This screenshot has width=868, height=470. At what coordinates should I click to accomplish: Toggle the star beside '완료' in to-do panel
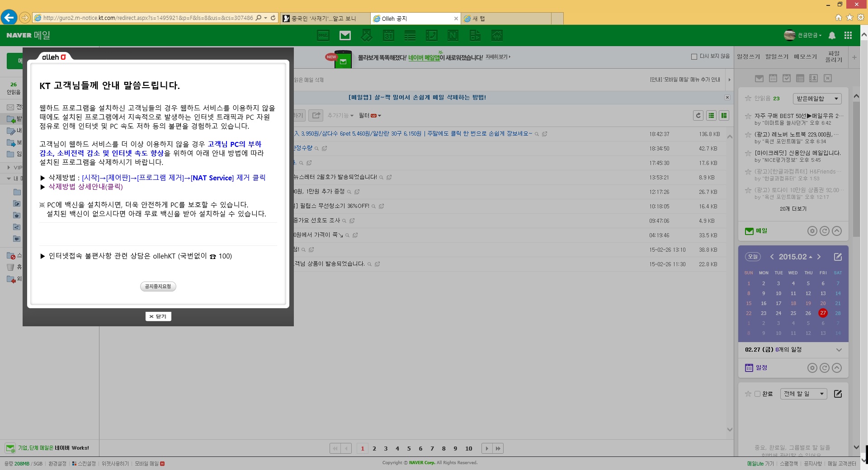(x=748, y=394)
